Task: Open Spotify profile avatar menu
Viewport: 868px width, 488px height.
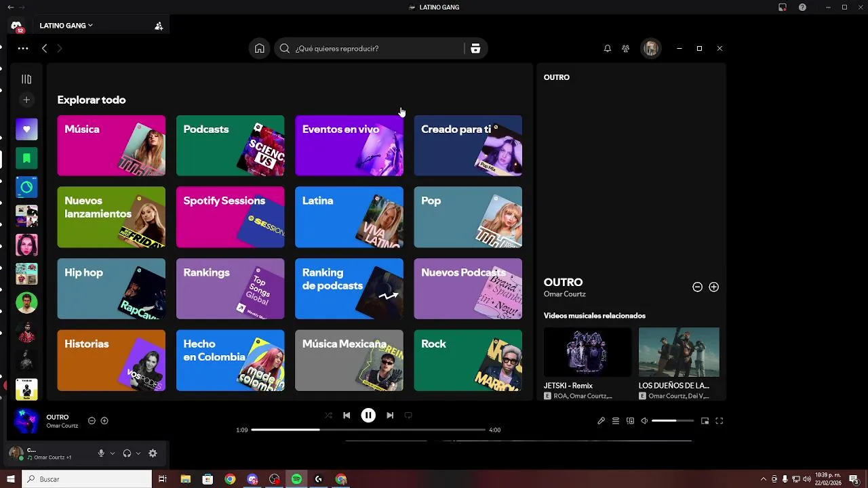Action: tap(651, 48)
